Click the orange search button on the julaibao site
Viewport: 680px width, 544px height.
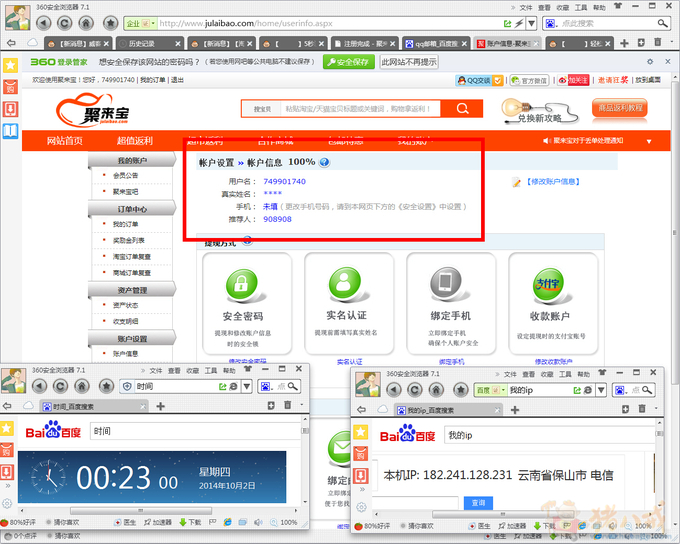pyautogui.click(x=462, y=108)
